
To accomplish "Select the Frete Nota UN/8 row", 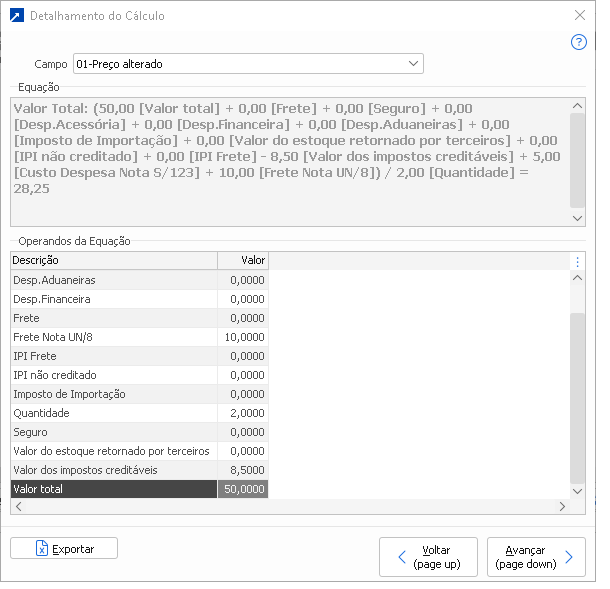I will tap(139, 337).
